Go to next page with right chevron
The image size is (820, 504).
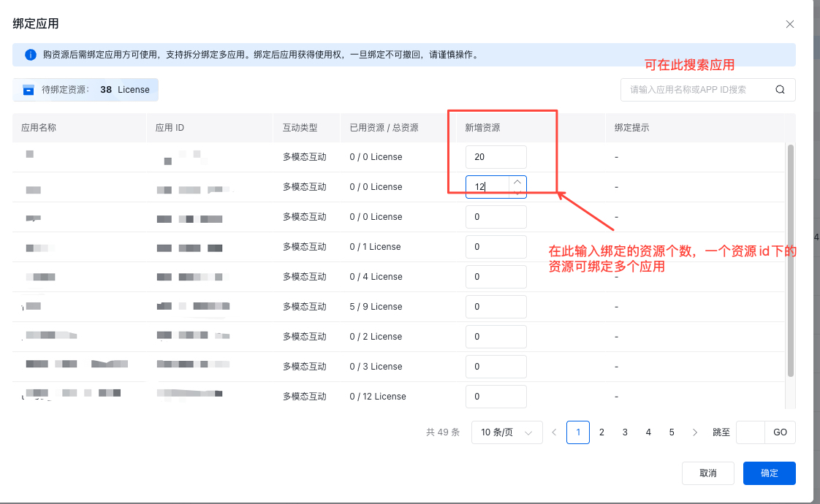[x=694, y=432]
